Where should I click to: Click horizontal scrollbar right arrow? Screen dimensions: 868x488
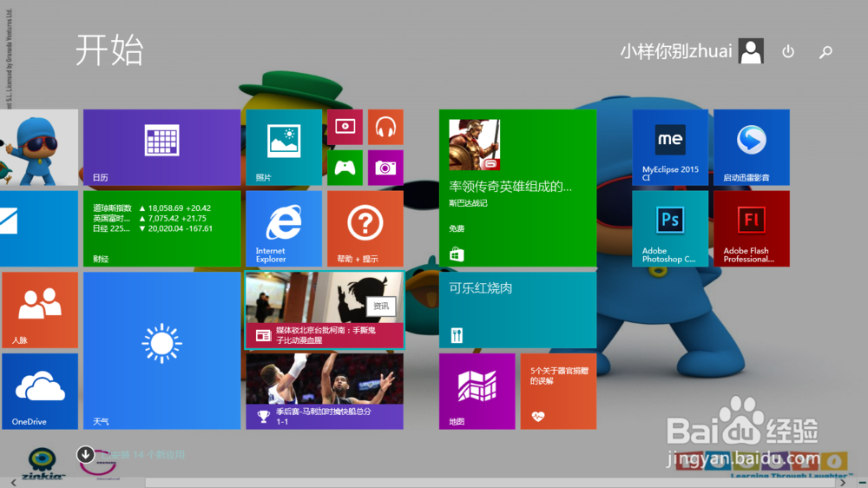(x=843, y=483)
